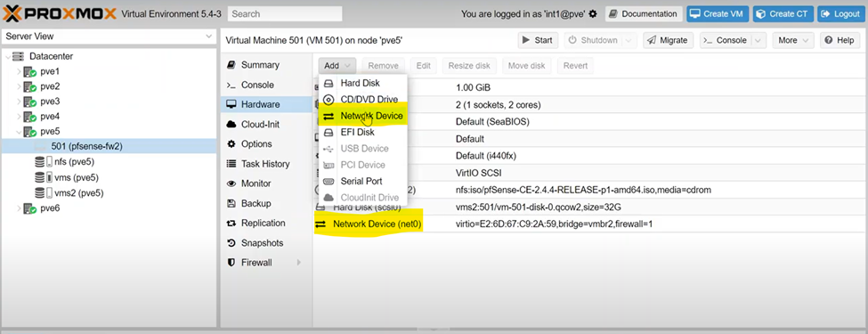The image size is (868, 334).
Task: Click vms (pve5) storage icon
Action: point(44,178)
